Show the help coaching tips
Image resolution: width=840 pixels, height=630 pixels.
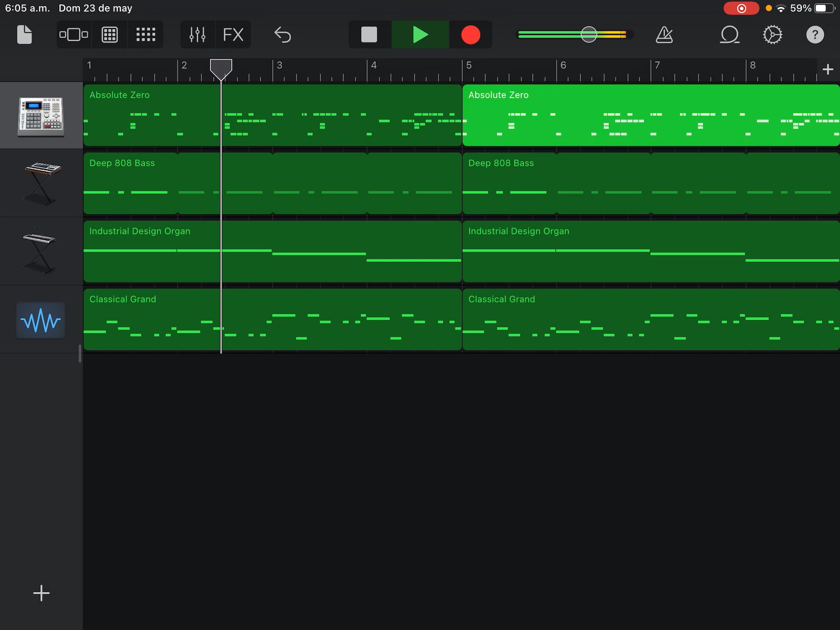click(815, 35)
